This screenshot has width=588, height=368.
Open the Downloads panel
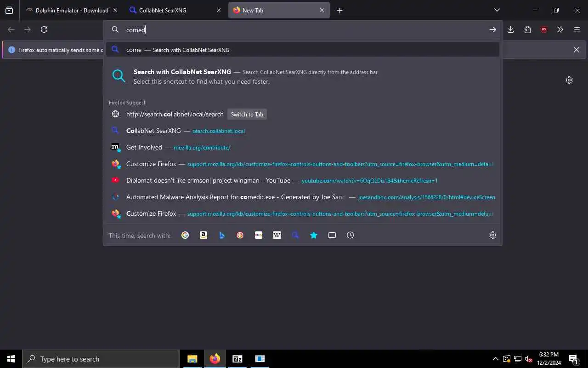point(510,29)
